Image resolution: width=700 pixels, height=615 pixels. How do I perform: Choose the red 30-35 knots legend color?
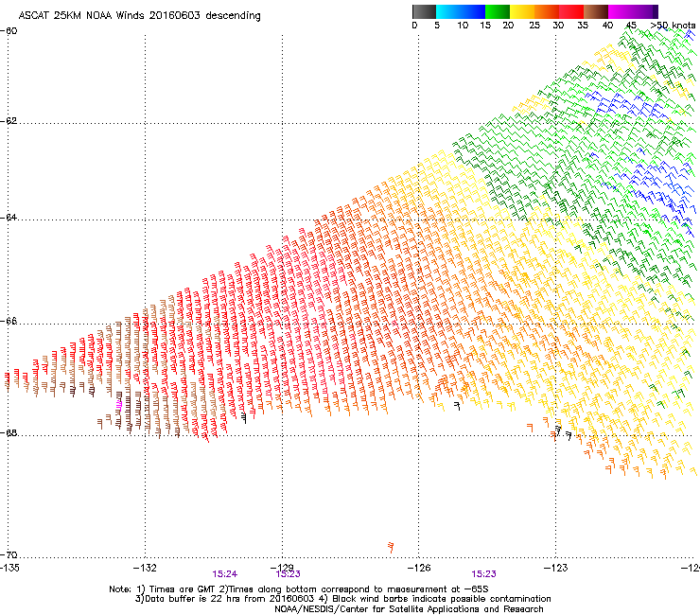571,11
